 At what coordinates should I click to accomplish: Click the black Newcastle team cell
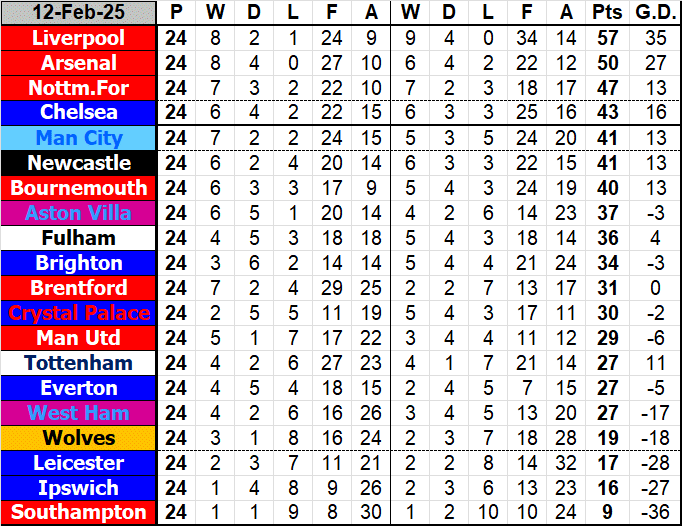point(79,163)
